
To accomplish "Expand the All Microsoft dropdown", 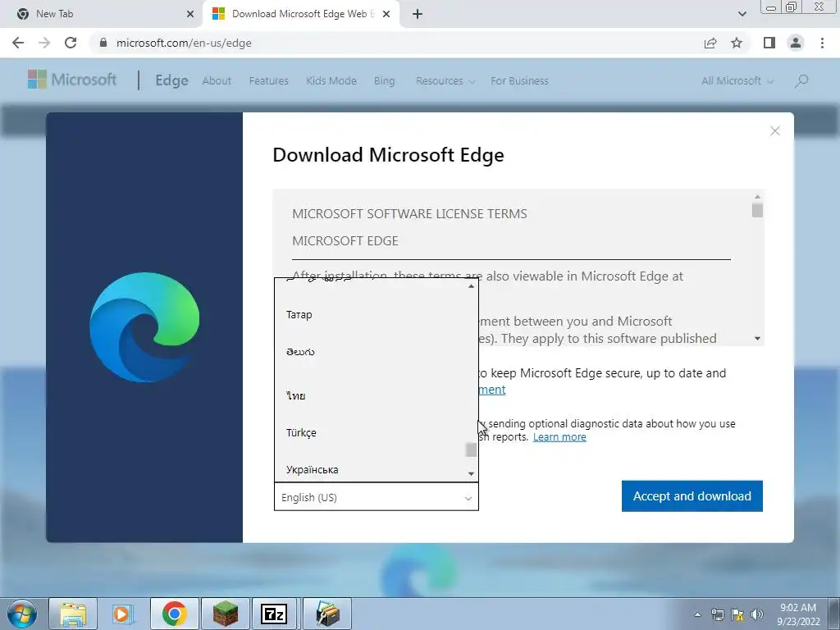I will tap(737, 81).
